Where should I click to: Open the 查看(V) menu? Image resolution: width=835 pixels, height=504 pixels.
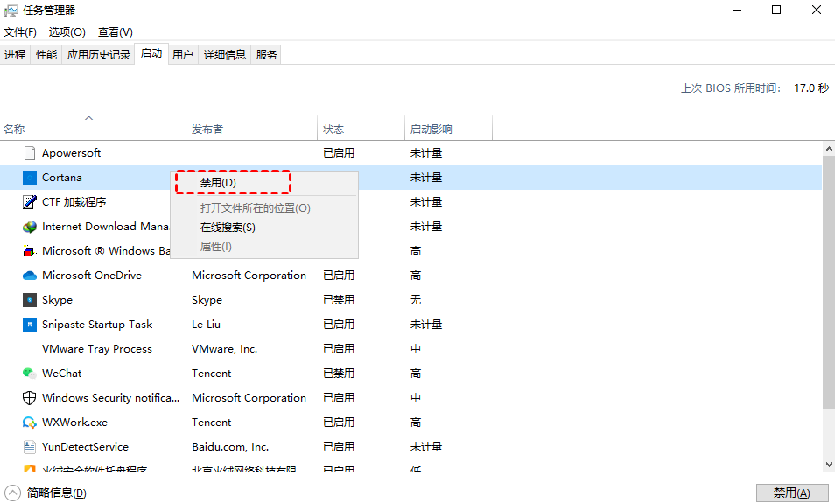(x=115, y=31)
